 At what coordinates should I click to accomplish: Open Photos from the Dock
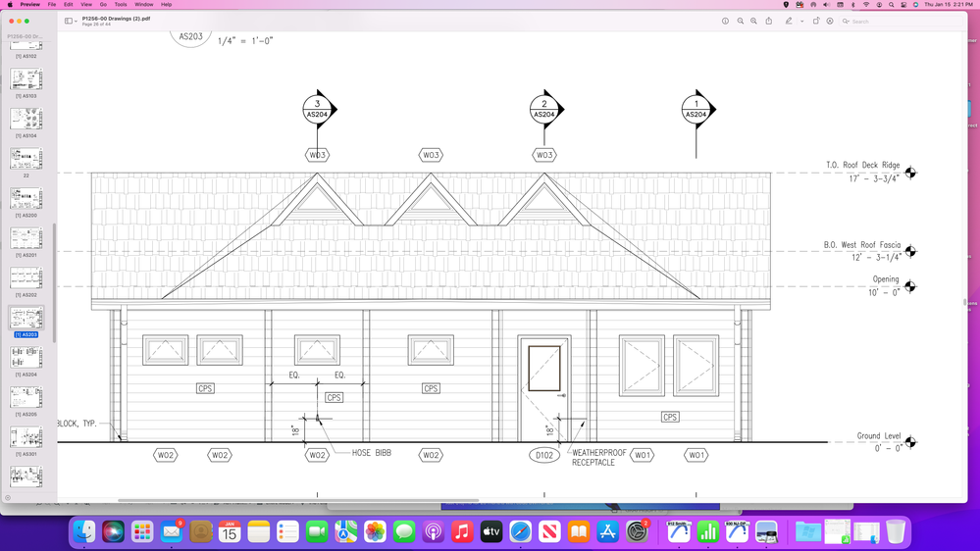point(375,531)
